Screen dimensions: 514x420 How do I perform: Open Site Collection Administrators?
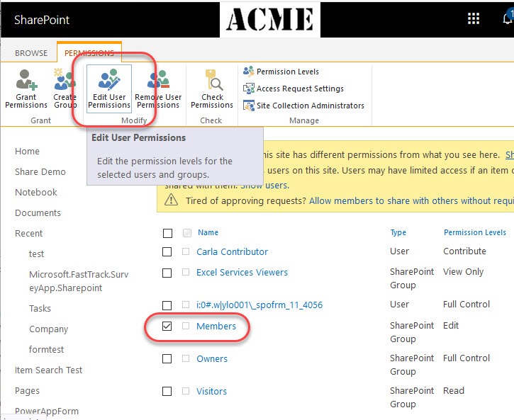click(x=310, y=106)
